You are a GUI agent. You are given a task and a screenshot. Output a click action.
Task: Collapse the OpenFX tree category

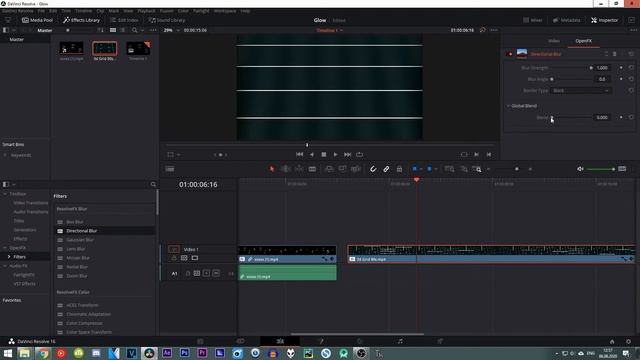pos(5,248)
